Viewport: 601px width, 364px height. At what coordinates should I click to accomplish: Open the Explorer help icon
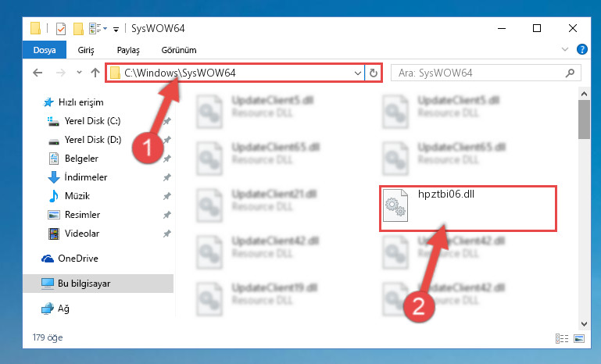tap(581, 49)
